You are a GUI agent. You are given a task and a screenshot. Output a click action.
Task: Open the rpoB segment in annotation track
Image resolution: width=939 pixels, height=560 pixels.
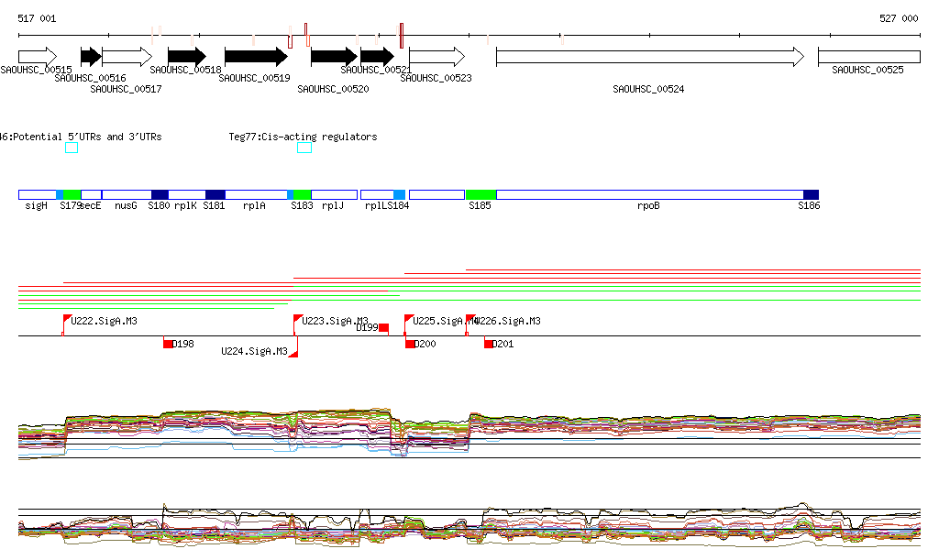[x=648, y=194]
